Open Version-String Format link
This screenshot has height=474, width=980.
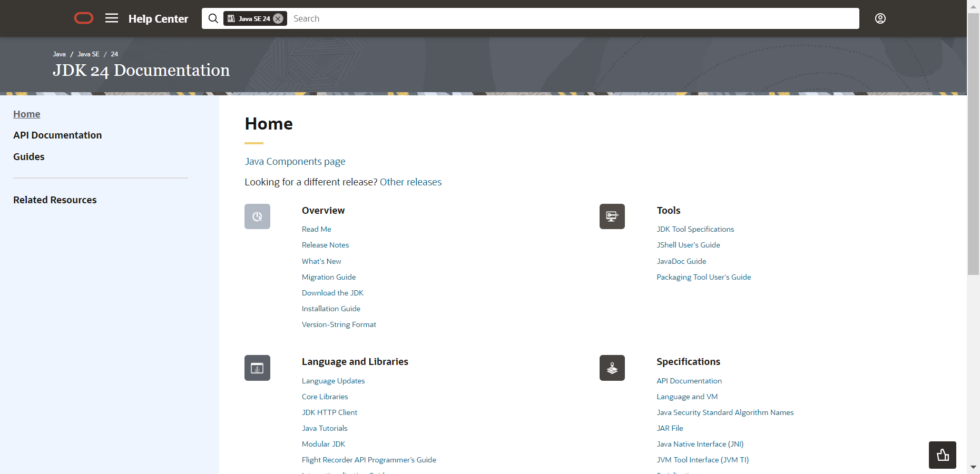tap(339, 324)
